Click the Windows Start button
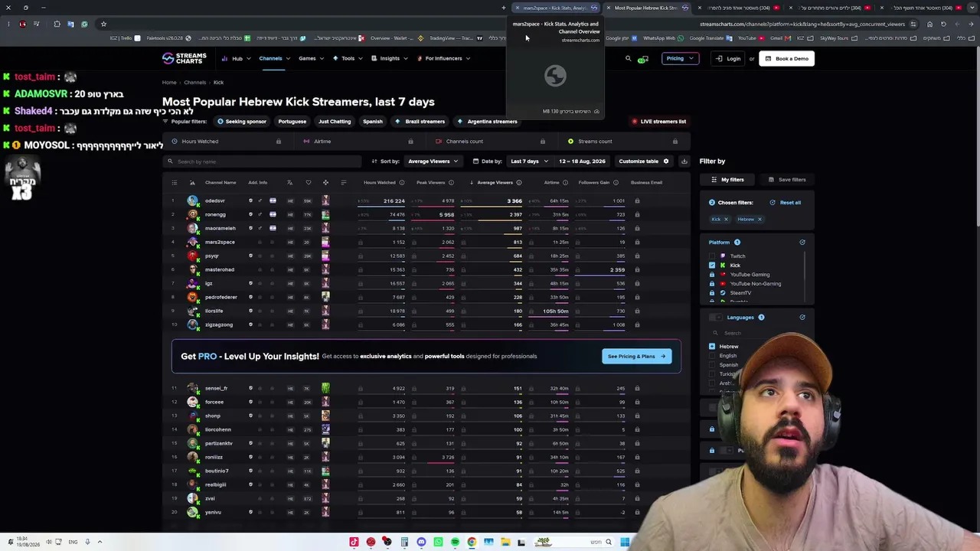 click(625, 542)
